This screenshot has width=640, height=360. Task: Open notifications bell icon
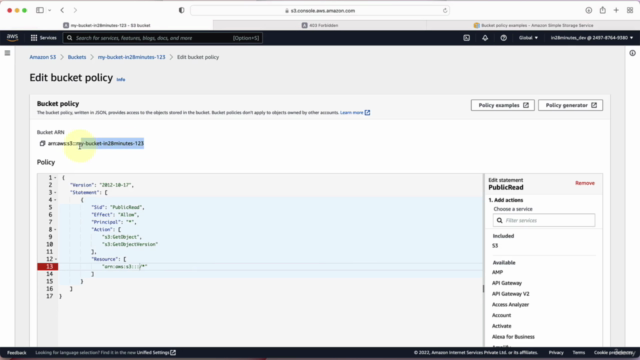[485, 38]
